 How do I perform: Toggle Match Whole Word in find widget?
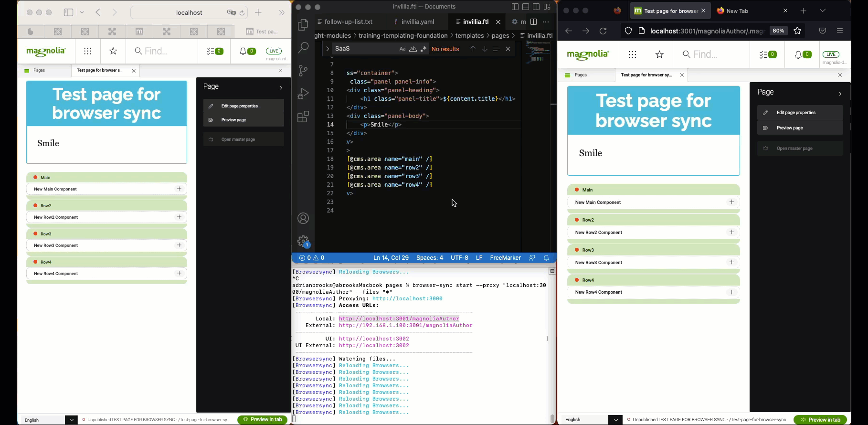coord(413,49)
